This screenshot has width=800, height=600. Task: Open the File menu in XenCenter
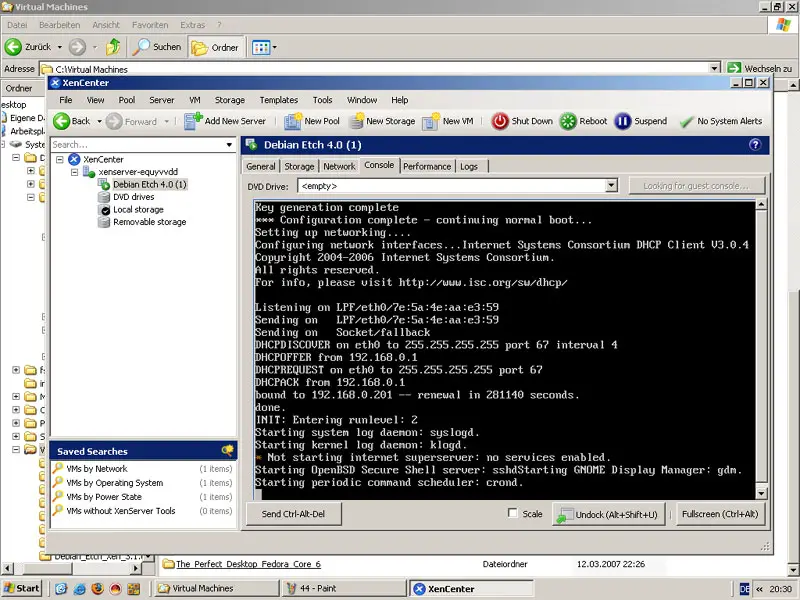pyautogui.click(x=66, y=100)
